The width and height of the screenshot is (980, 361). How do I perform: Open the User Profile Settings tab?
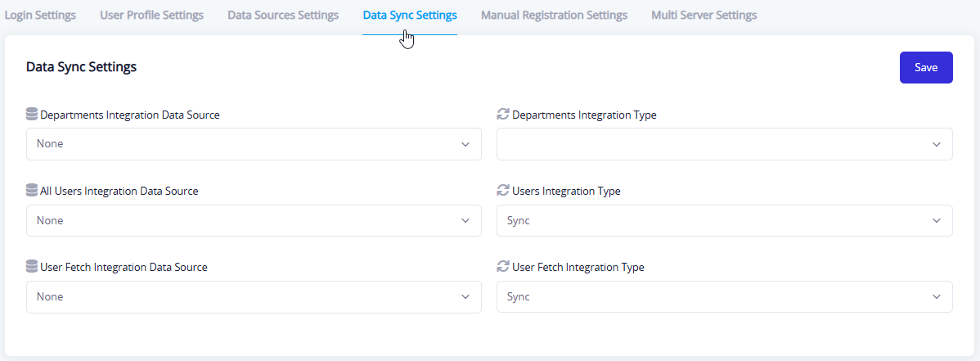click(x=151, y=15)
